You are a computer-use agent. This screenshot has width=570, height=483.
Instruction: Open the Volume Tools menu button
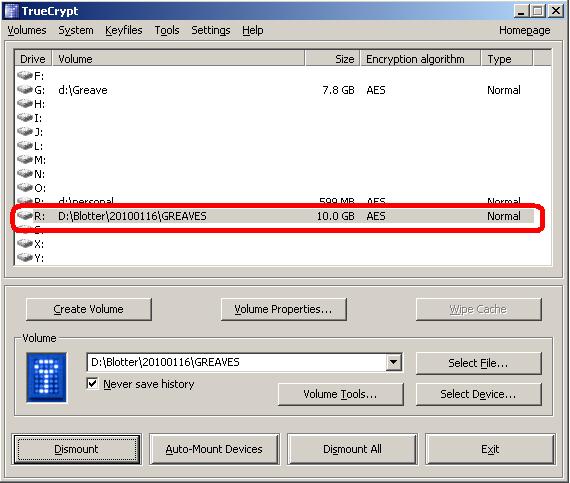click(x=341, y=394)
